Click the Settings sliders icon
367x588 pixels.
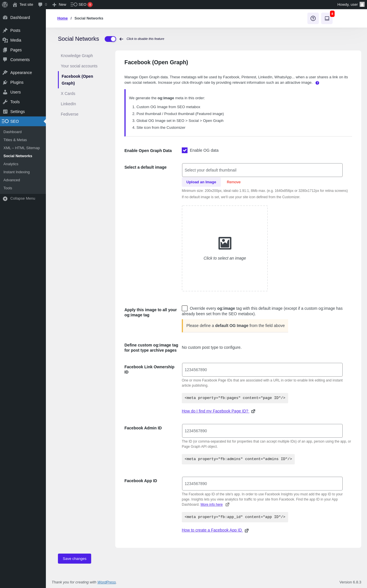(5, 112)
